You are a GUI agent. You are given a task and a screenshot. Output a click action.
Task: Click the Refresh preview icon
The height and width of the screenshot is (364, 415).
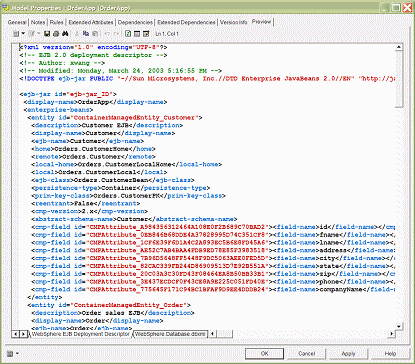128,34
